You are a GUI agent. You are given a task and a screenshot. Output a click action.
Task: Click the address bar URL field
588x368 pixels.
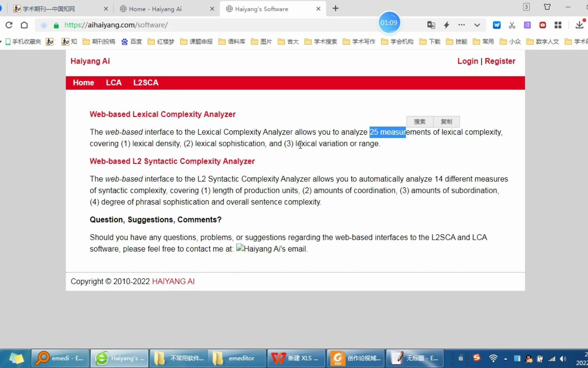coord(218,25)
